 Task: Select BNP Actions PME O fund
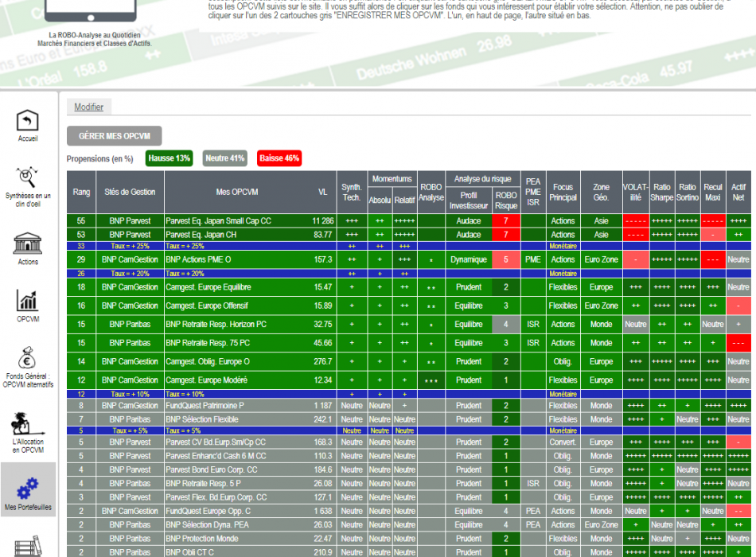tap(198, 259)
